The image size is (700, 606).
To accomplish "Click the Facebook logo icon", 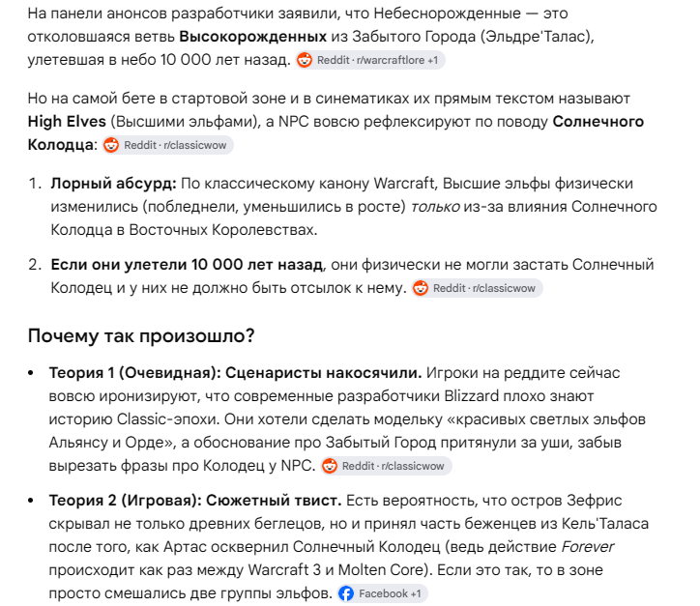I will (x=346, y=593).
